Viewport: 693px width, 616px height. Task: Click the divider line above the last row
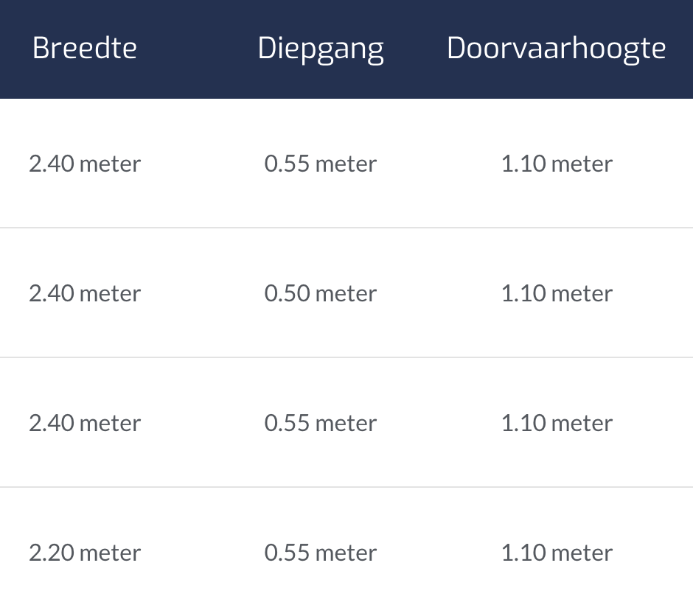[346, 487]
